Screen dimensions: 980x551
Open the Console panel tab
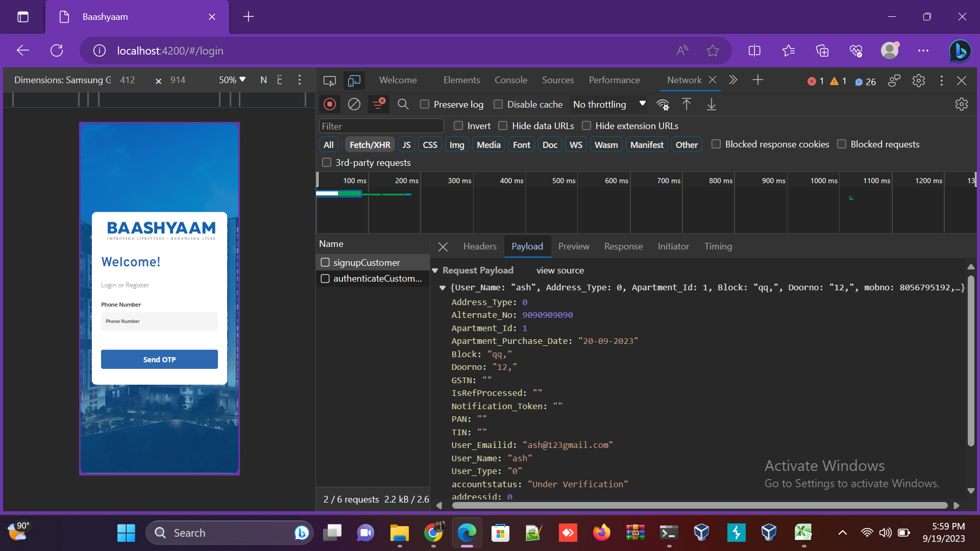[x=510, y=80]
